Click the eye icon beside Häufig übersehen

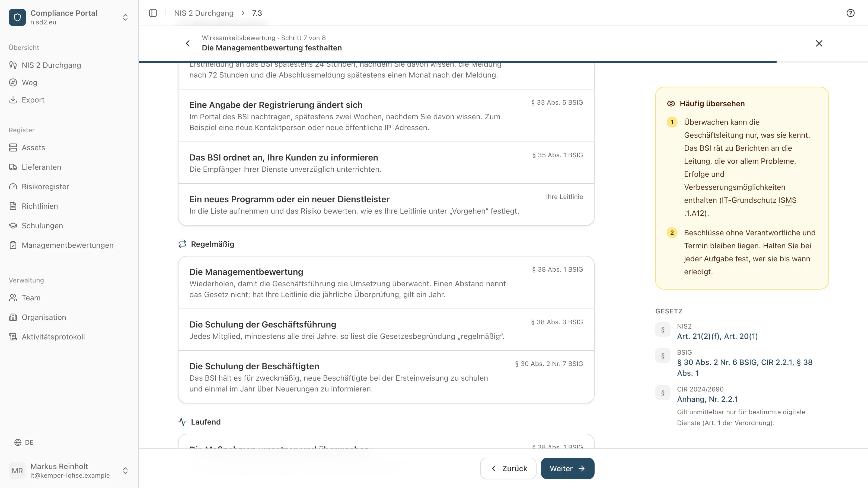coord(671,104)
